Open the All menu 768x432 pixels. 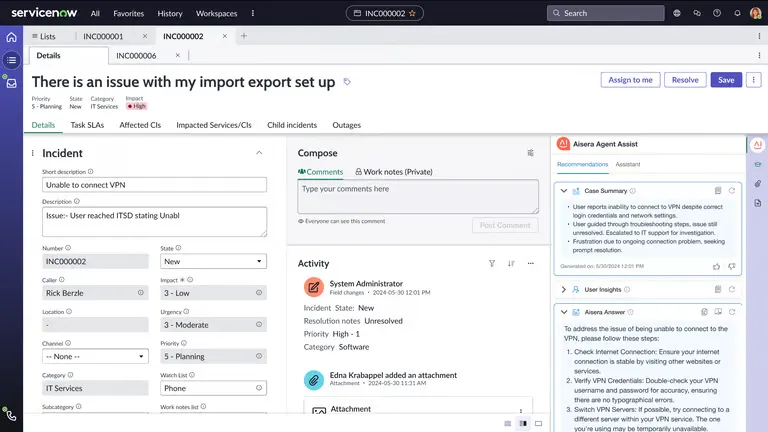point(95,13)
